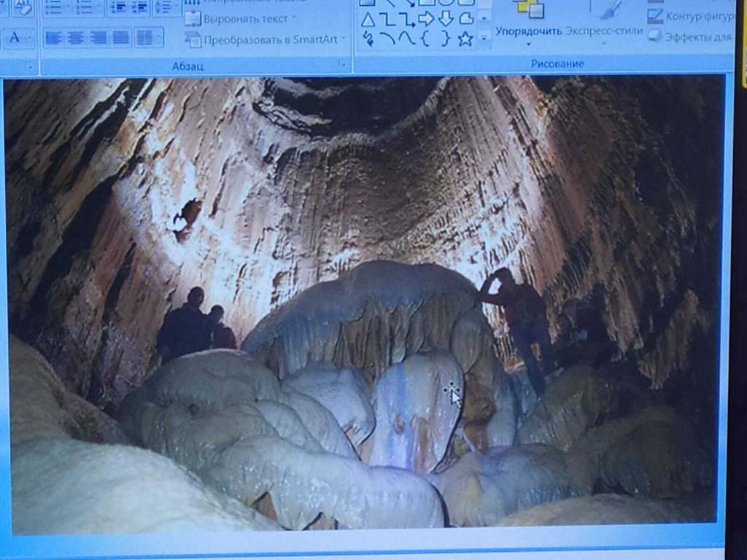Screen dimensions: 747x560
Task: Choose the five-point star shape
Action: (x=465, y=39)
